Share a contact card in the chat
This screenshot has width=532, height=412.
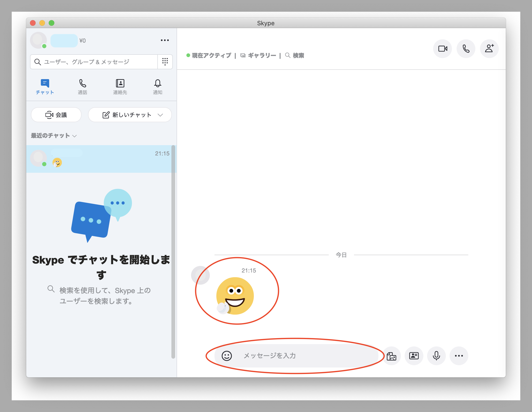pos(414,356)
